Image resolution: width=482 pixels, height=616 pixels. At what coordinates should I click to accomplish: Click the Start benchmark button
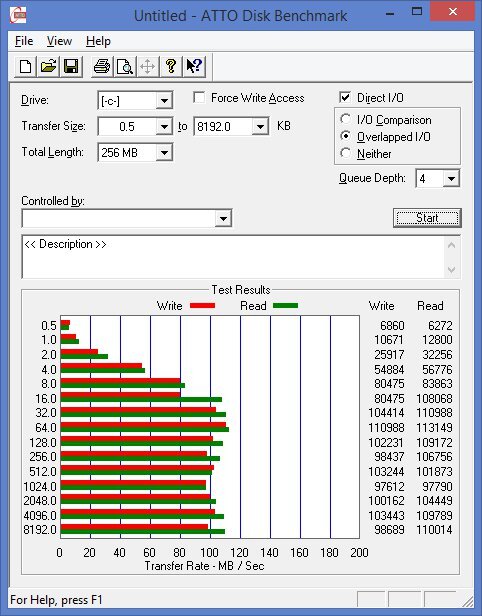point(427,218)
